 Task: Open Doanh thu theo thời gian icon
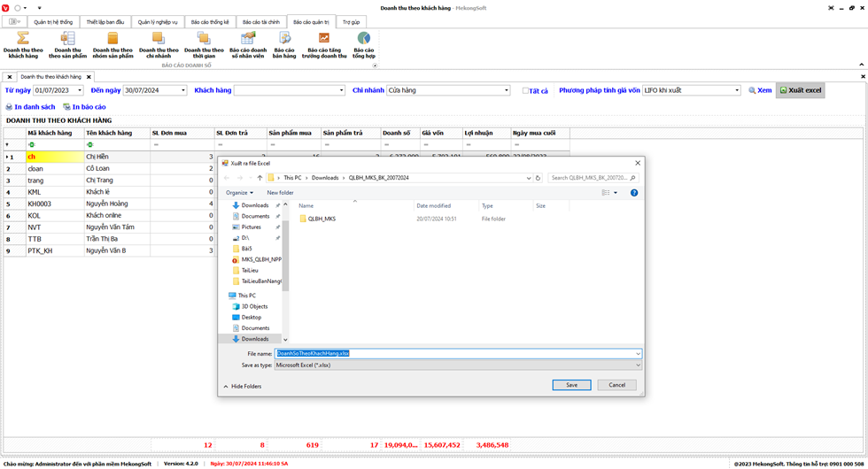pos(204,38)
